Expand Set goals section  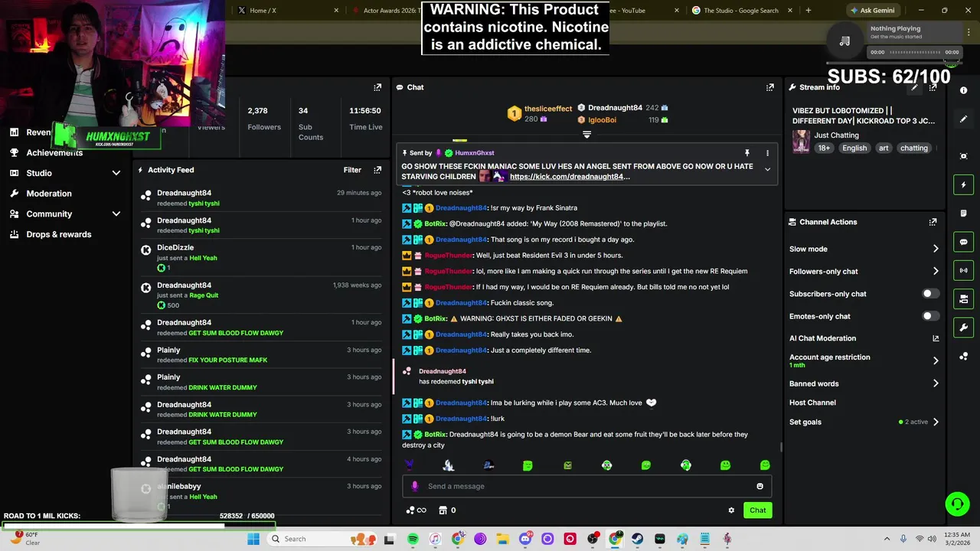pos(936,422)
